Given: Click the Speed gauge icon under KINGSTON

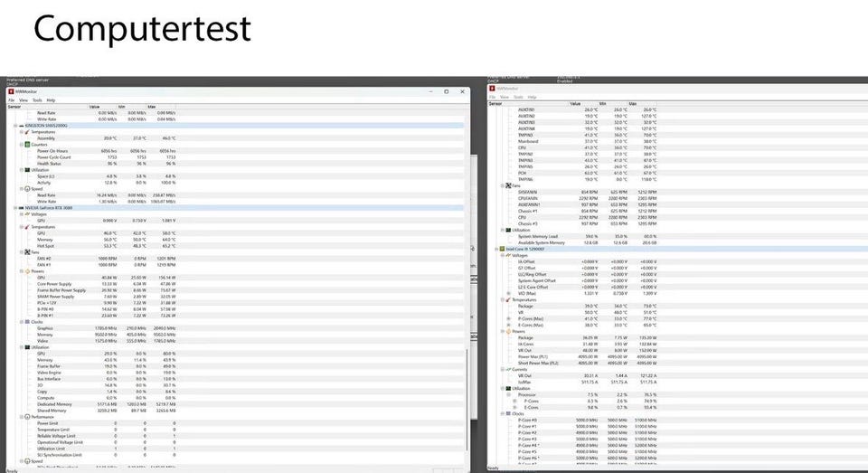Looking at the screenshot, I should point(27,189).
